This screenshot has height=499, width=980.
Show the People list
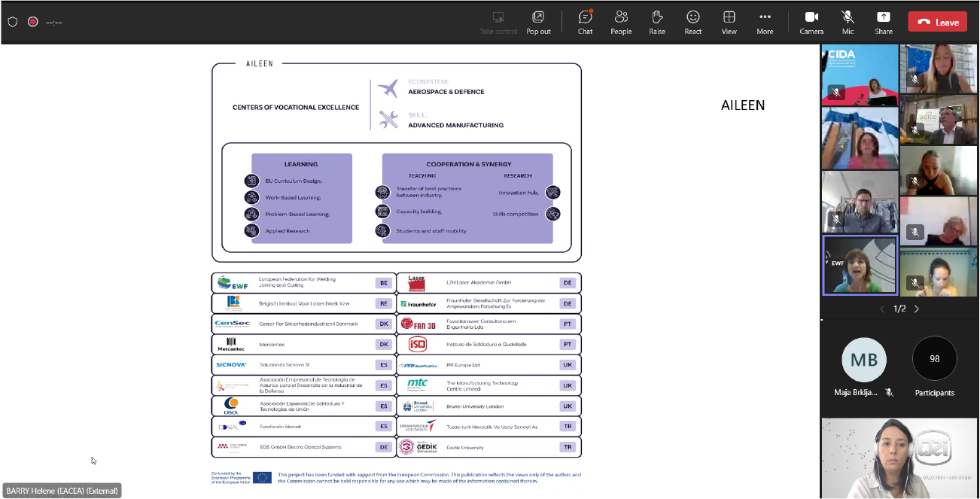(621, 21)
